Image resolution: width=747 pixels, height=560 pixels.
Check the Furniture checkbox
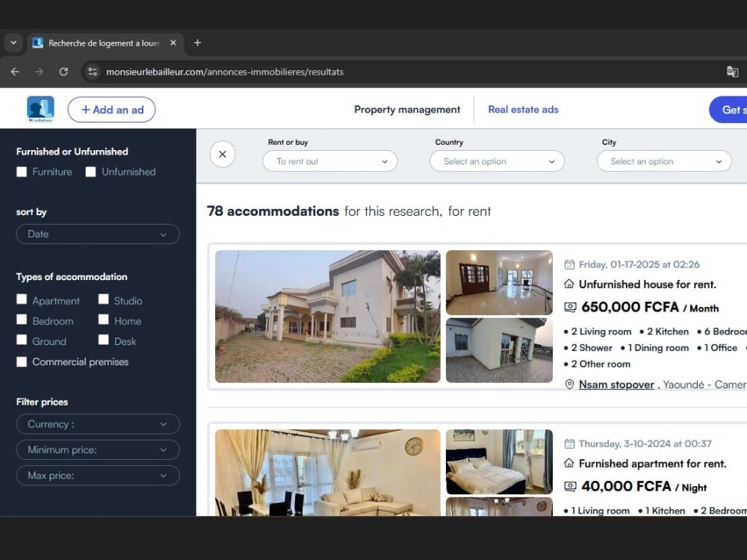tap(22, 172)
